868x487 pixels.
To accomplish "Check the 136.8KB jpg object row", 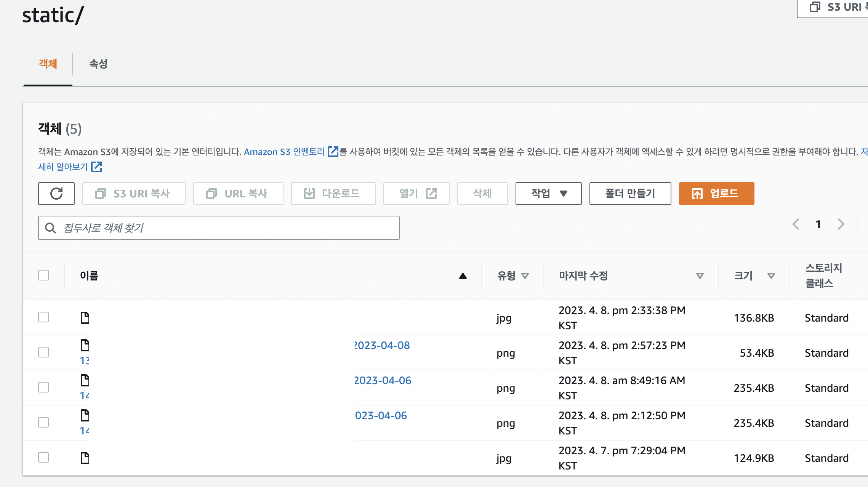I will coord(43,317).
